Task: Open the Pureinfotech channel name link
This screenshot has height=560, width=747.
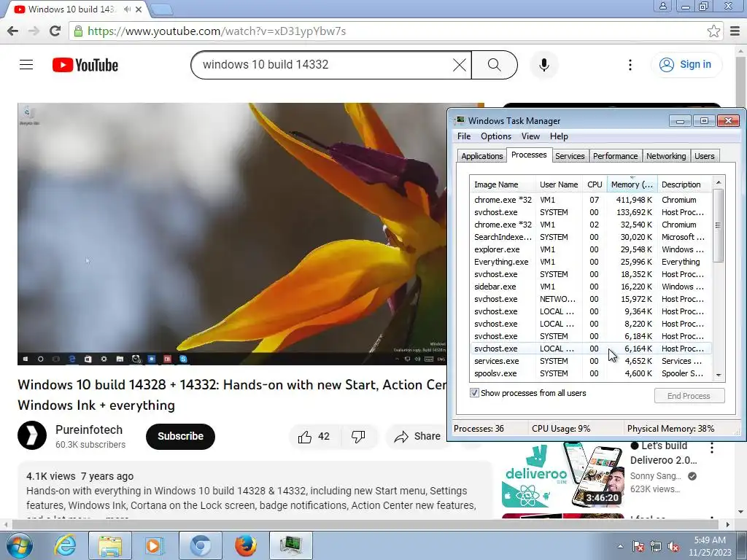Action: pos(89,429)
